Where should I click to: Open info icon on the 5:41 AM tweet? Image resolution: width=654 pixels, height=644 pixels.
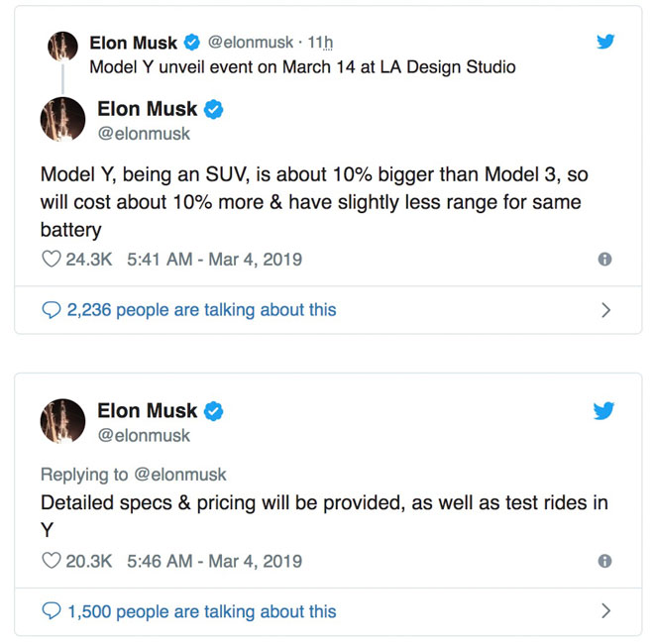click(604, 260)
